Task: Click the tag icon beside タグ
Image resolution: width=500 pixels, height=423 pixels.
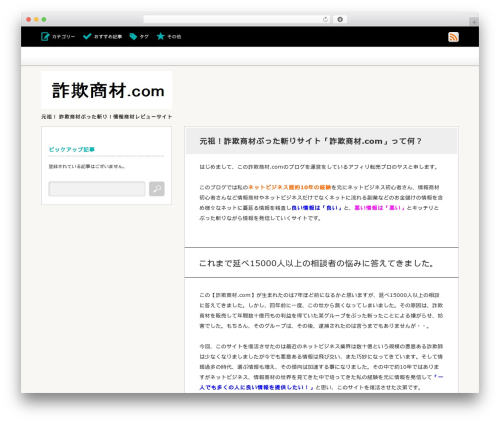Action: 133,37
